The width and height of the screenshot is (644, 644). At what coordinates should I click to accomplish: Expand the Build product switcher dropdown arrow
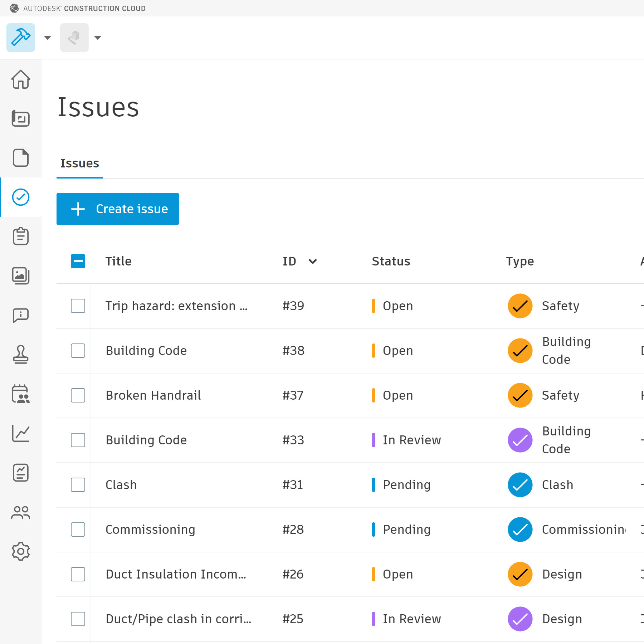[48, 38]
